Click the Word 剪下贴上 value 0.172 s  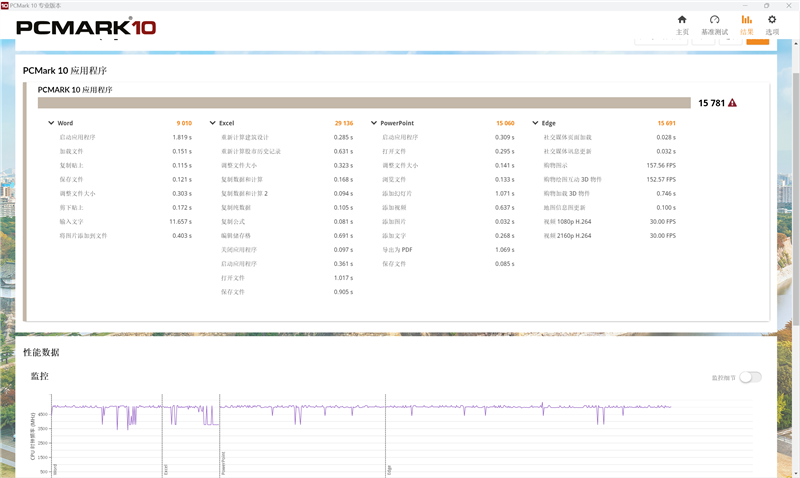pyautogui.click(x=182, y=208)
